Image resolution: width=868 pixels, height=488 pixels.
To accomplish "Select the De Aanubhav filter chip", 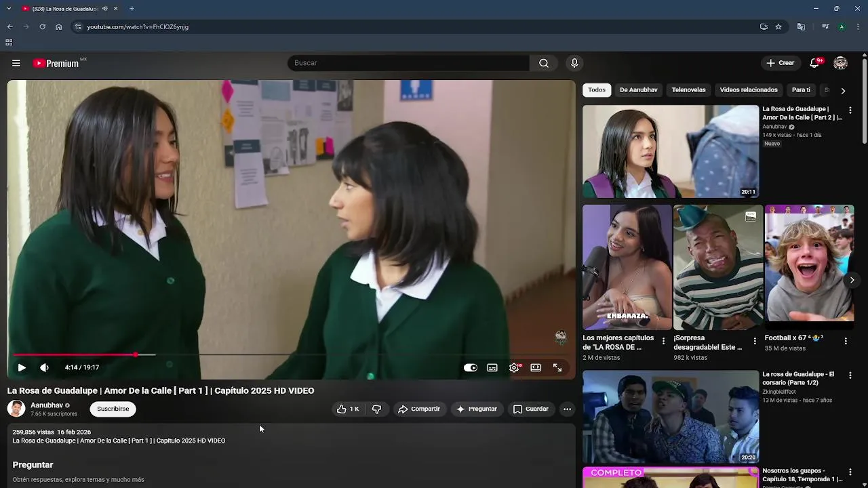I will (x=639, y=89).
